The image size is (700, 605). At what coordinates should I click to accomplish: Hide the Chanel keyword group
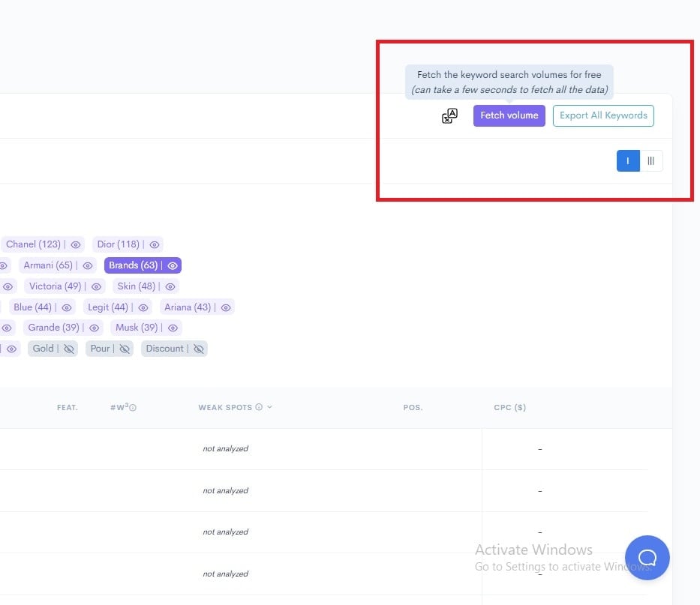[75, 244]
